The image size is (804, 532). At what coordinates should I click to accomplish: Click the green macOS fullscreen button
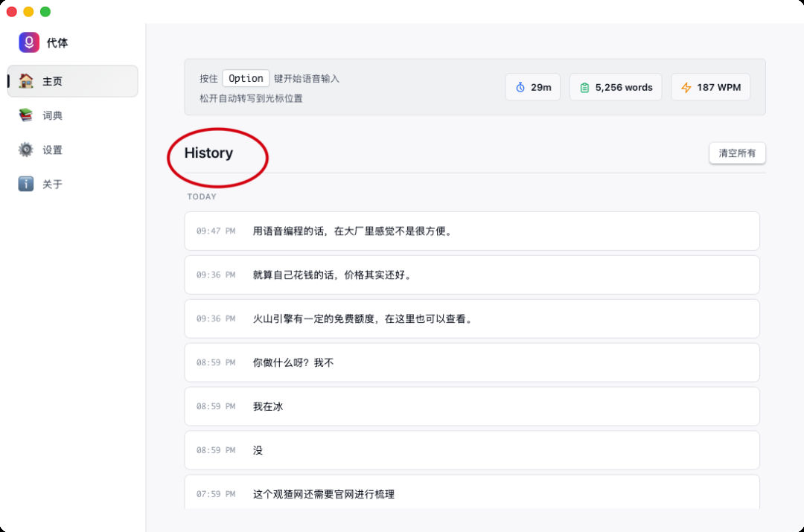point(45,11)
